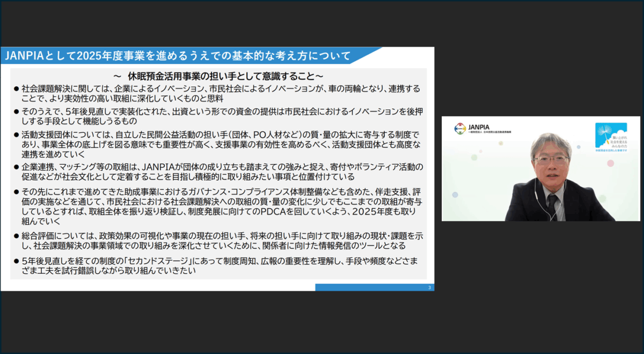Click the bullet marker before その先にこれまで進めてきた
The image size is (644, 354).
[17, 191]
